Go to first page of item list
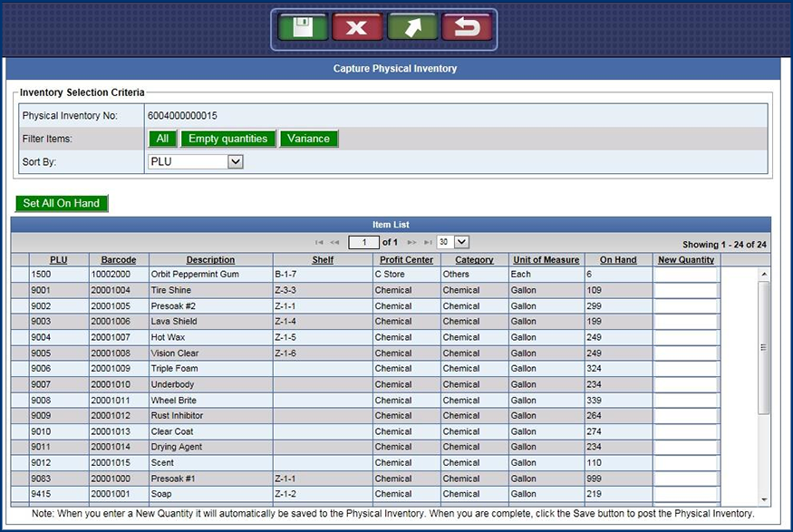The height and width of the screenshot is (532, 793). click(319, 243)
